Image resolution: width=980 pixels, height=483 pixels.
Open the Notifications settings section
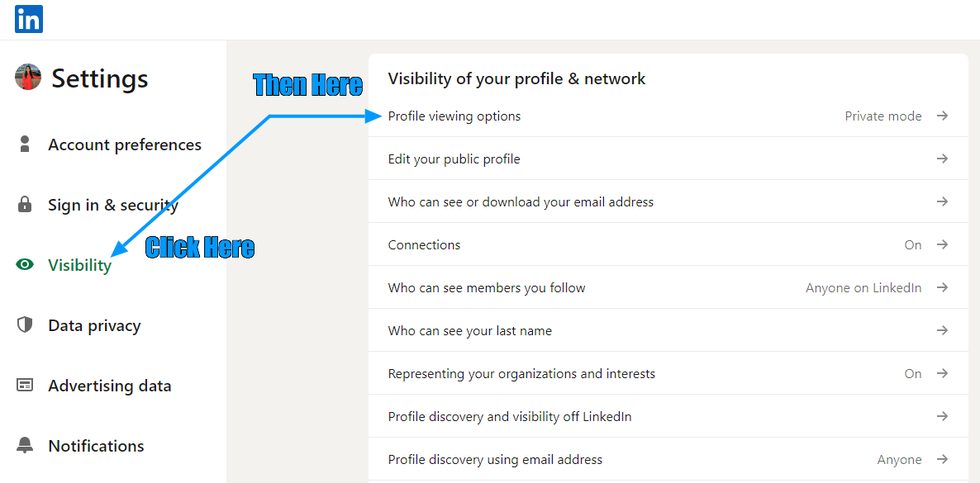[x=96, y=445]
